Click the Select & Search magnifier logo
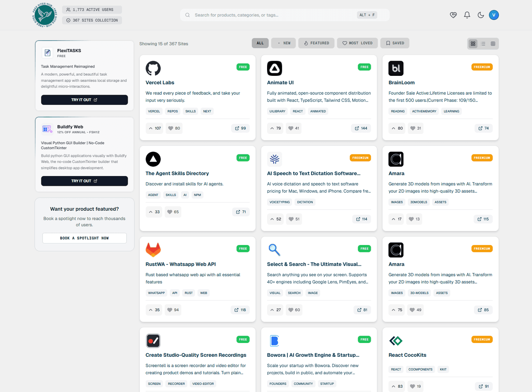The height and width of the screenshot is (392, 532). pyautogui.click(x=275, y=250)
